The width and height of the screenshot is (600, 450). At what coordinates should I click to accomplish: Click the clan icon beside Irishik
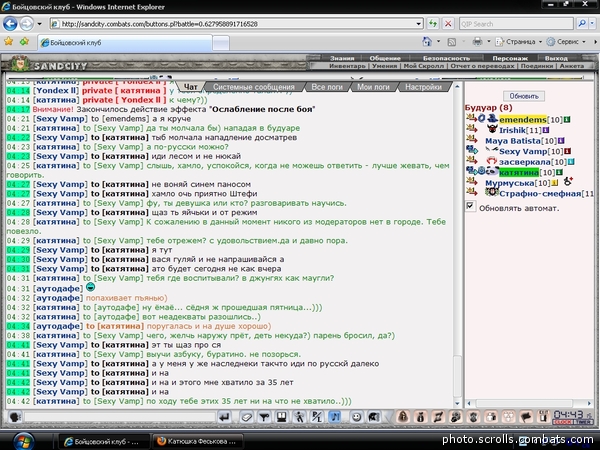tap(492, 129)
